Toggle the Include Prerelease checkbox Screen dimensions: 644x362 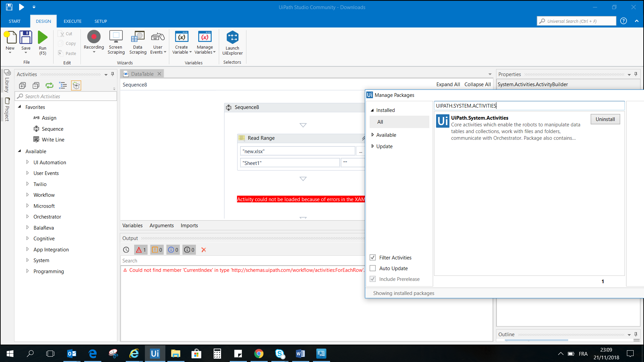point(373,279)
